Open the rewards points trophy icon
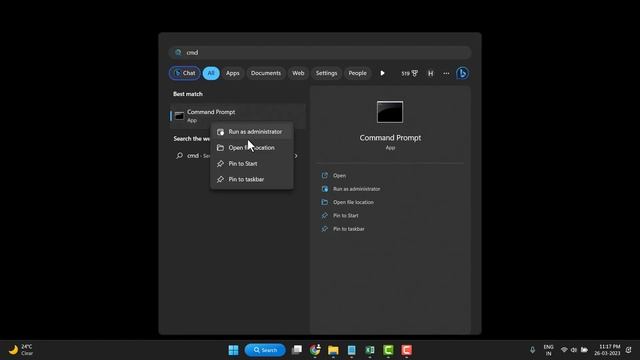The width and height of the screenshot is (640, 360). point(409,73)
